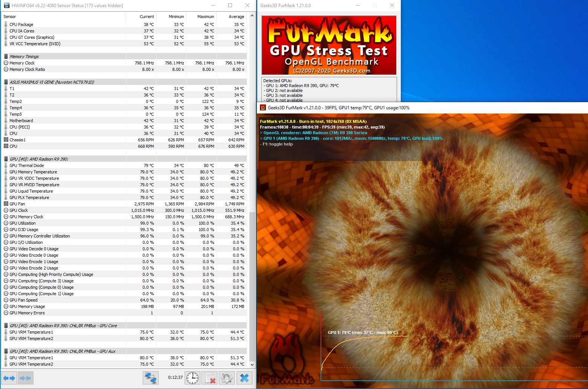Click GPU 1: AMD Radeon R9 390 detected line
588x389 pixels.
301,86
